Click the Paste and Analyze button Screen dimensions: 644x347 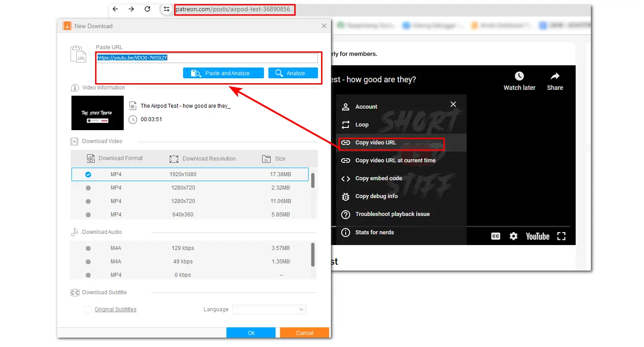223,73
